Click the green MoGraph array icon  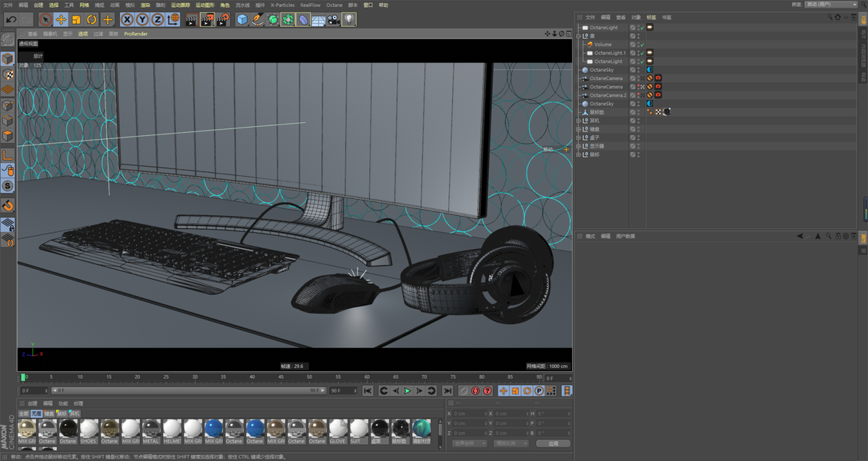click(x=288, y=19)
